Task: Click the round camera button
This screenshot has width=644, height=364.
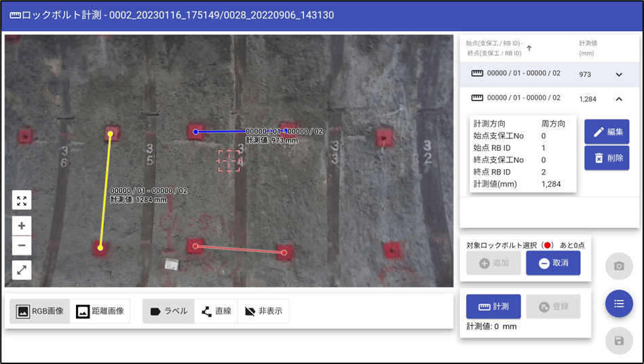Action: 618,266
